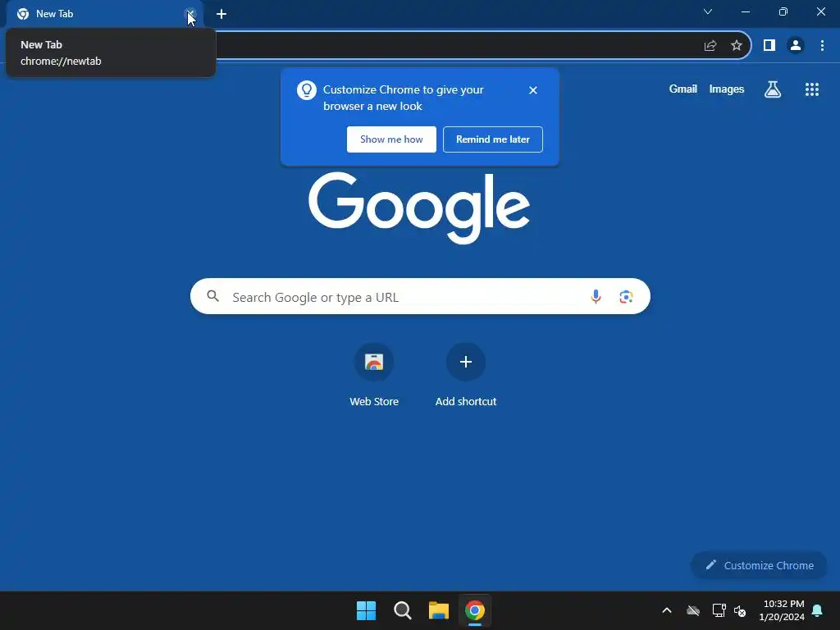This screenshot has height=630, width=840.
Task: Open a new tab with plus button
Action: [221, 14]
